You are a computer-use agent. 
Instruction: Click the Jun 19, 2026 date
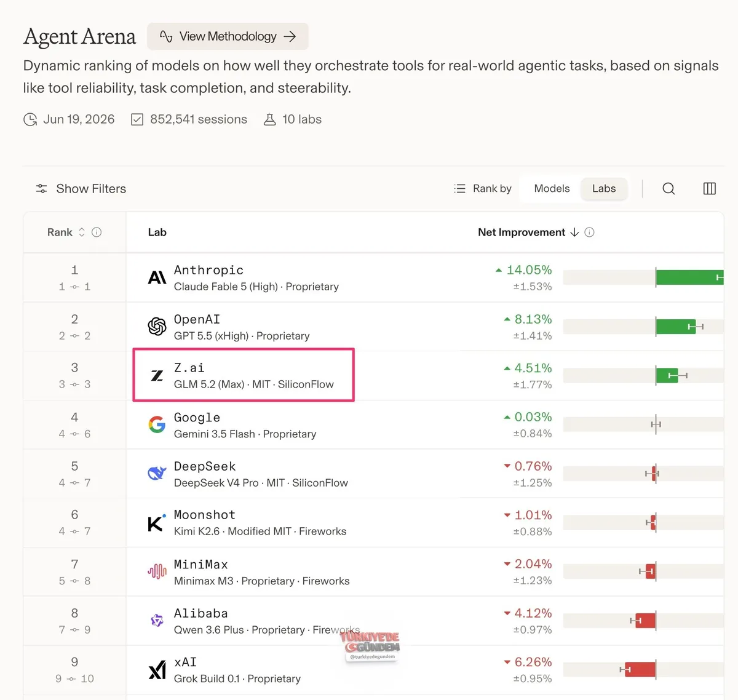pyautogui.click(x=79, y=119)
